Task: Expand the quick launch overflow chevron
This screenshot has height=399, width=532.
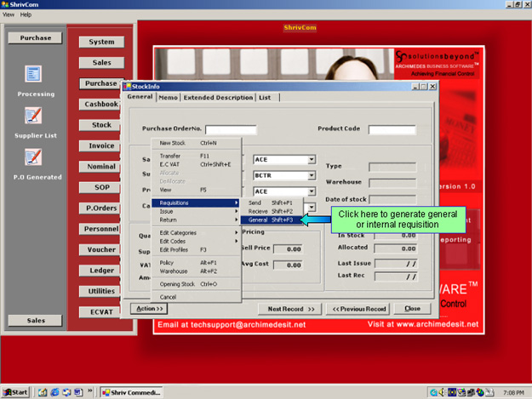Action: [90, 390]
